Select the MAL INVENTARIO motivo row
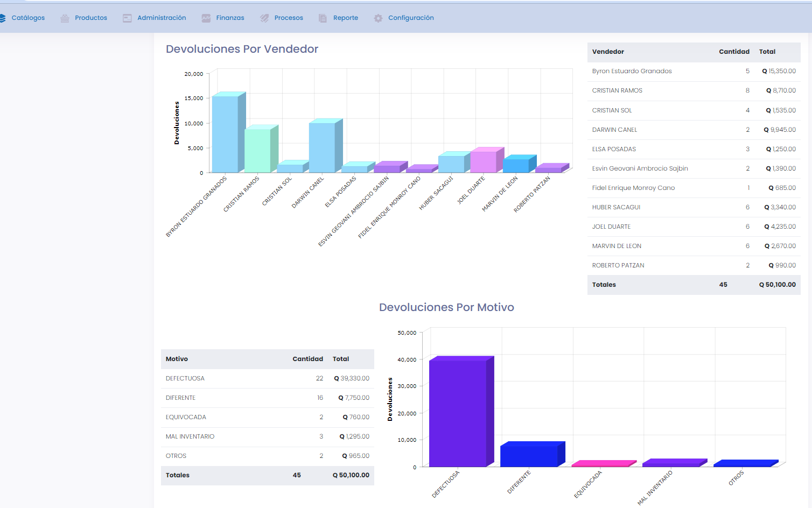 tap(267, 436)
